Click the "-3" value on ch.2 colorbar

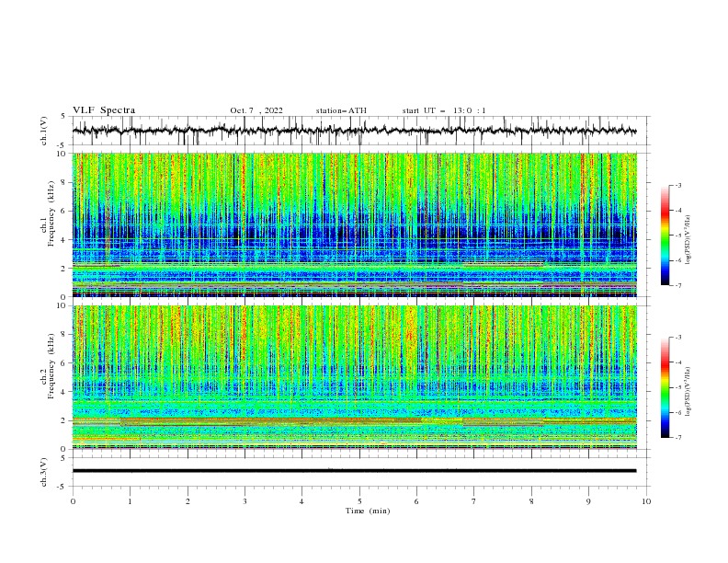pos(677,338)
